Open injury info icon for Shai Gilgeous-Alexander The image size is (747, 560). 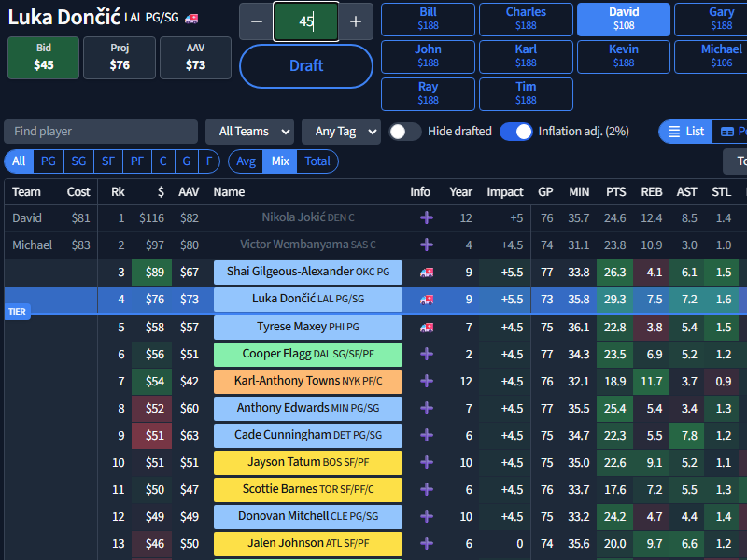(427, 272)
